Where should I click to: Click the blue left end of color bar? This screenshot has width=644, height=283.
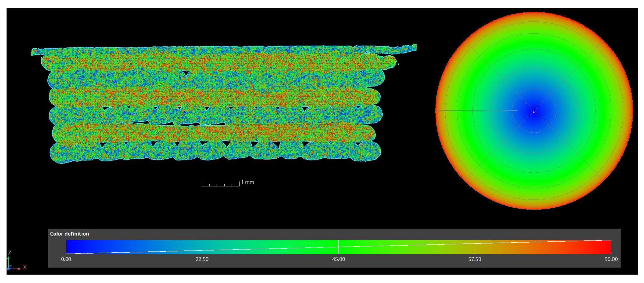(71, 246)
